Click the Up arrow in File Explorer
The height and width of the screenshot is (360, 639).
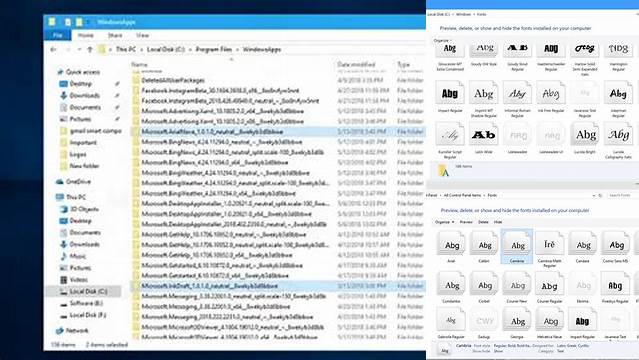point(90,49)
